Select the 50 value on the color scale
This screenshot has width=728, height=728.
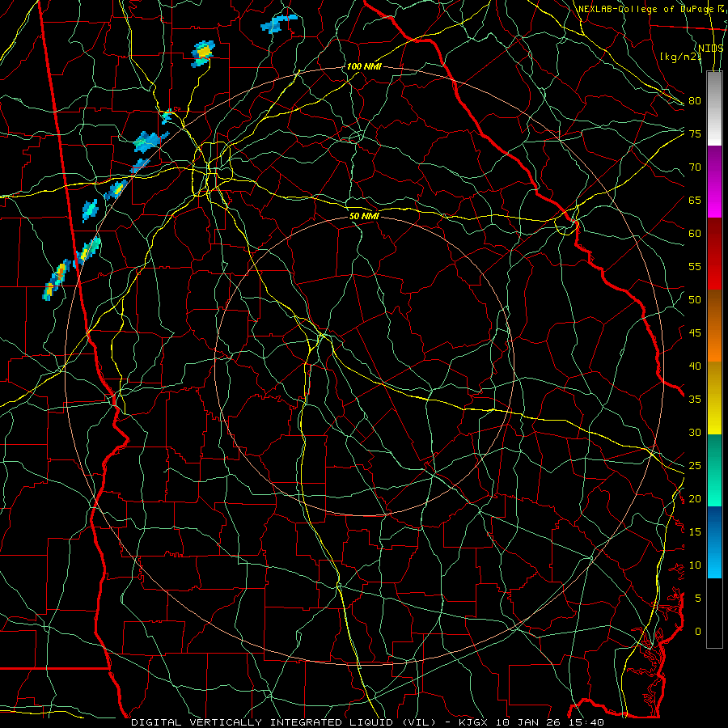click(695, 299)
